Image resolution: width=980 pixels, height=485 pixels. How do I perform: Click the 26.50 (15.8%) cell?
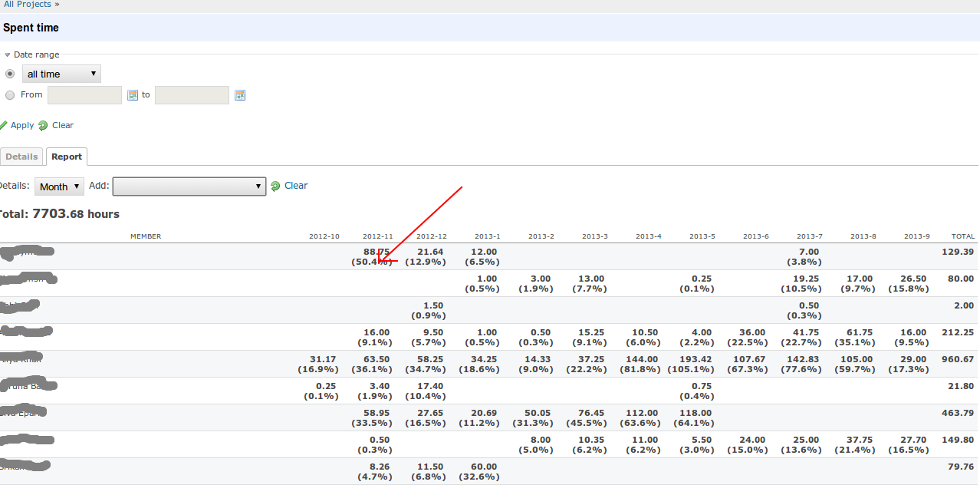pyautogui.click(x=907, y=283)
